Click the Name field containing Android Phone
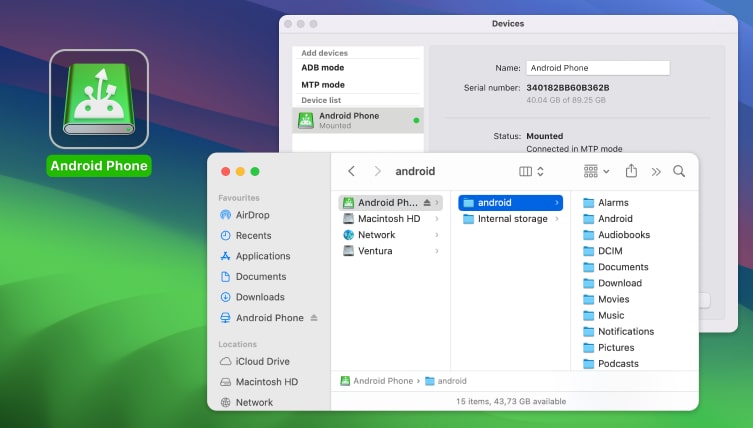753x428 pixels. 598,68
